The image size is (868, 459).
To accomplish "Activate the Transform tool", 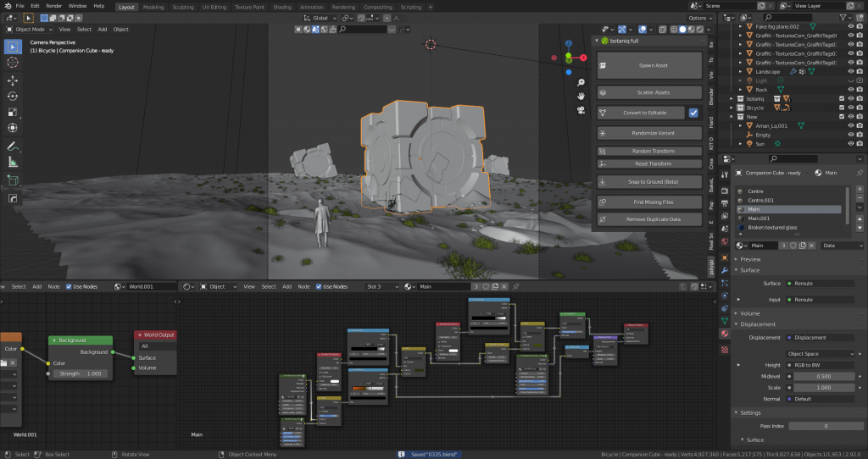I will (12, 128).
